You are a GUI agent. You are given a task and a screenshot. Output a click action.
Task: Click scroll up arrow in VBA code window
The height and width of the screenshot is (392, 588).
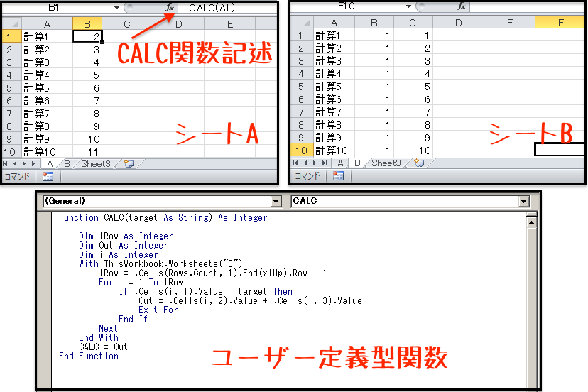click(531, 222)
